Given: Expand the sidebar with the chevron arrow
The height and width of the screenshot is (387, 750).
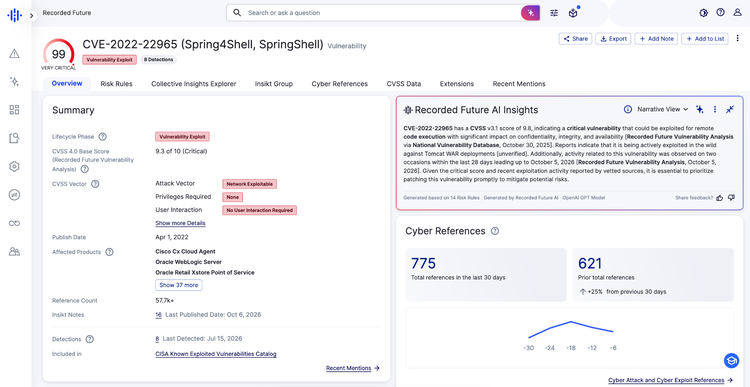Looking at the screenshot, I should (32, 15).
